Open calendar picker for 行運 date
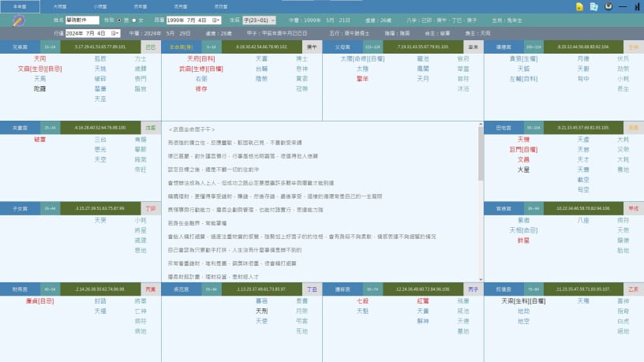 click(115, 33)
